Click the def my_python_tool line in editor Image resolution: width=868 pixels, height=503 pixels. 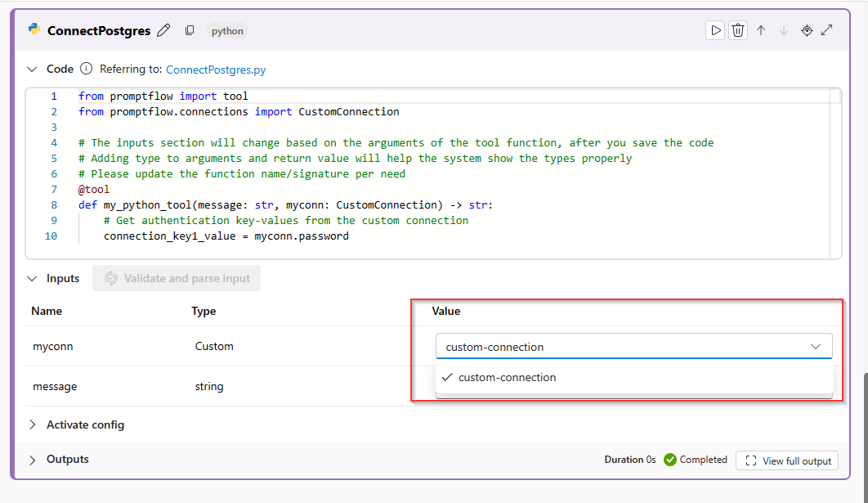click(x=285, y=205)
